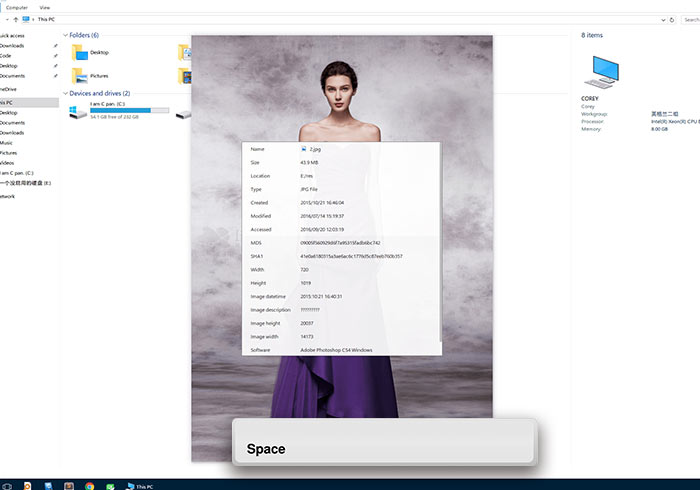Select the SHA1 hash value
Viewport: 700px width, 490px height.
351,257
